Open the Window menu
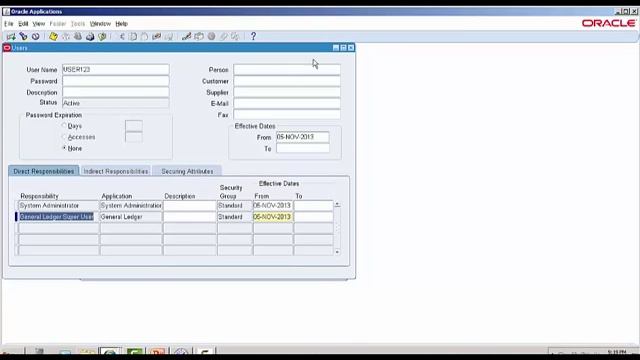 pyautogui.click(x=100, y=24)
